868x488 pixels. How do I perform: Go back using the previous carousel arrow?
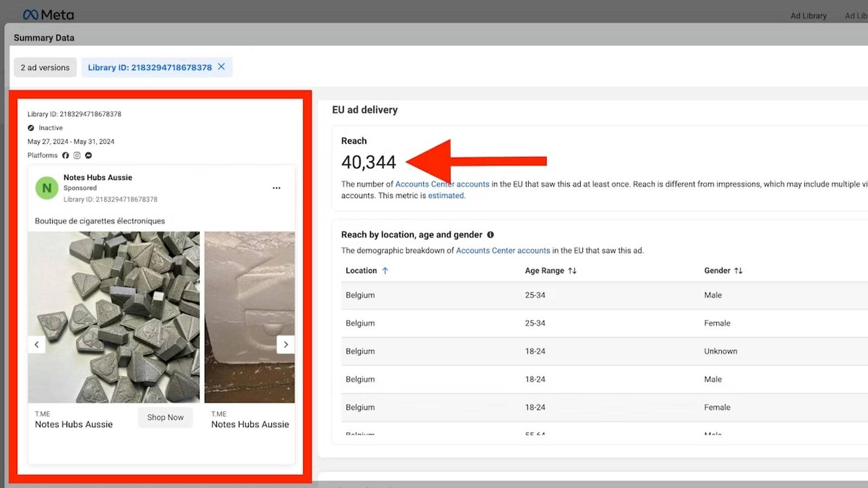pos(37,344)
